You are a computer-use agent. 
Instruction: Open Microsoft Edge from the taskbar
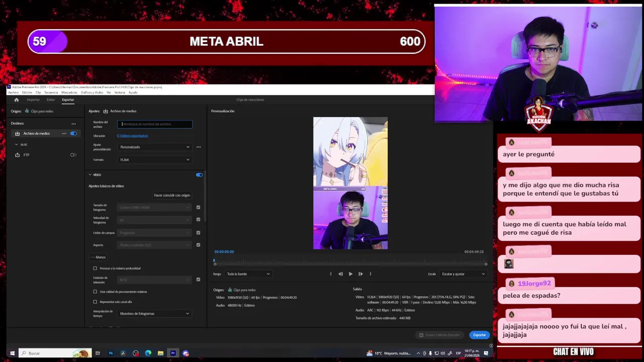pos(148,353)
